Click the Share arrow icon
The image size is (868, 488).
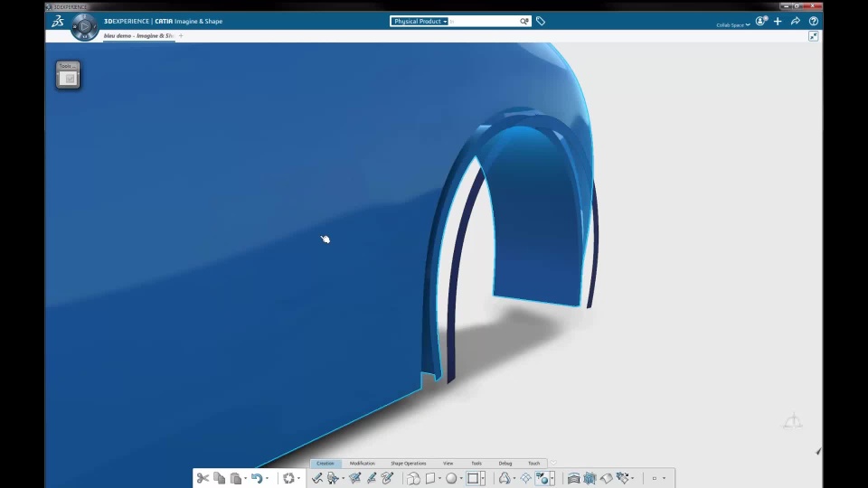click(796, 21)
